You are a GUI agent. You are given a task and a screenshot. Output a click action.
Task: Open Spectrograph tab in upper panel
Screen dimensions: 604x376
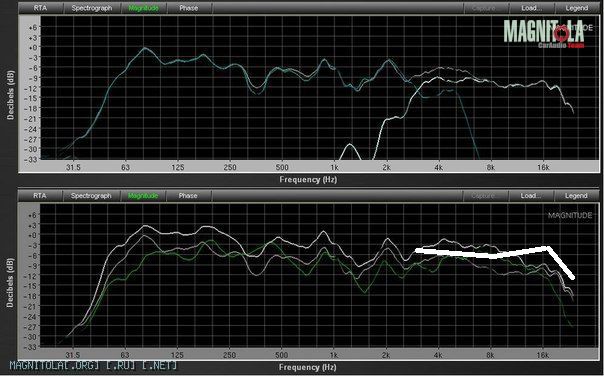pyautogui.click(x=92, y=8)
